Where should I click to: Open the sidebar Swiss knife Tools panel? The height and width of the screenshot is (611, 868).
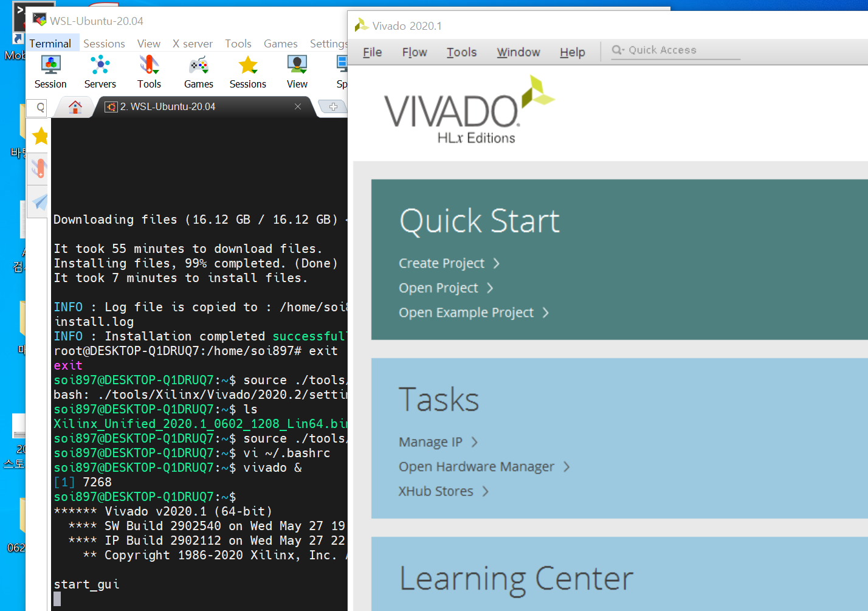(x=40, y=168)
